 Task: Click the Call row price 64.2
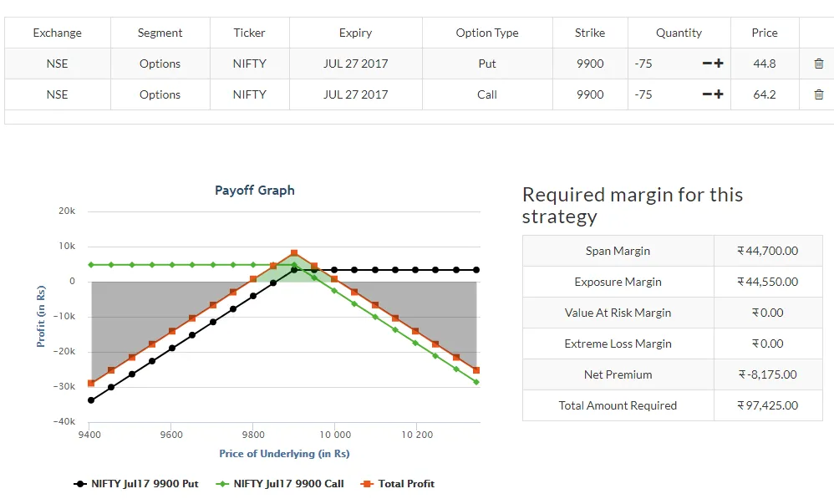(764, 94)
